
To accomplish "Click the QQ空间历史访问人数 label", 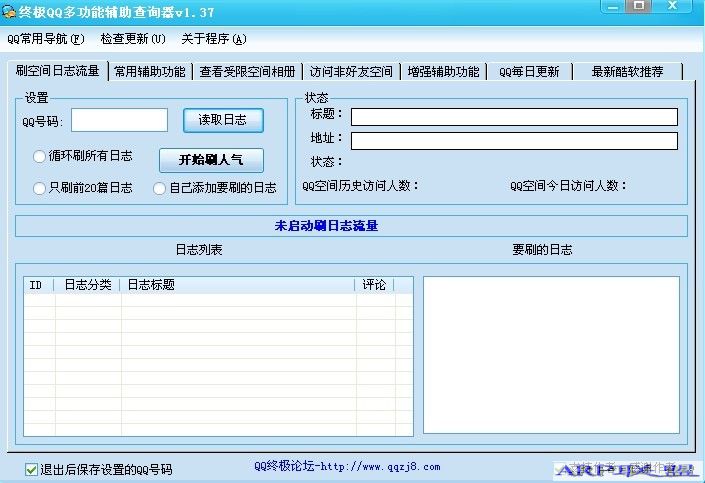I will pyautogui.click(x=360, y=186).
